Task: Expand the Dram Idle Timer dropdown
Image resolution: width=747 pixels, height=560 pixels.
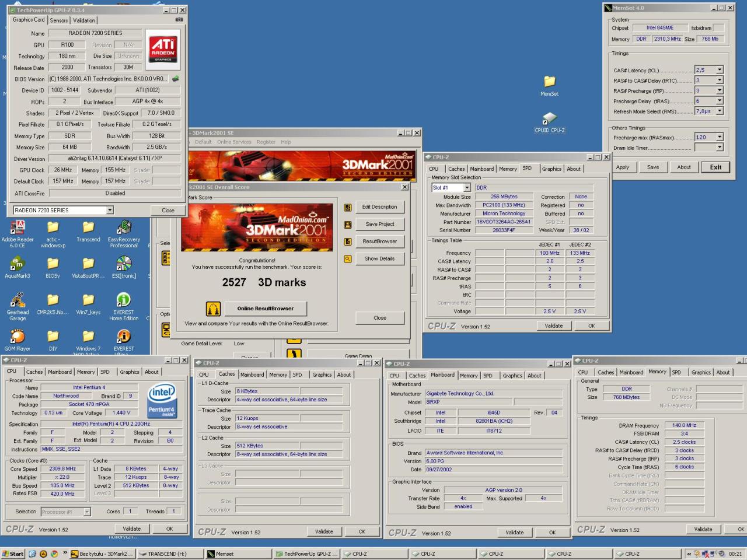Action: pos(720,148)
